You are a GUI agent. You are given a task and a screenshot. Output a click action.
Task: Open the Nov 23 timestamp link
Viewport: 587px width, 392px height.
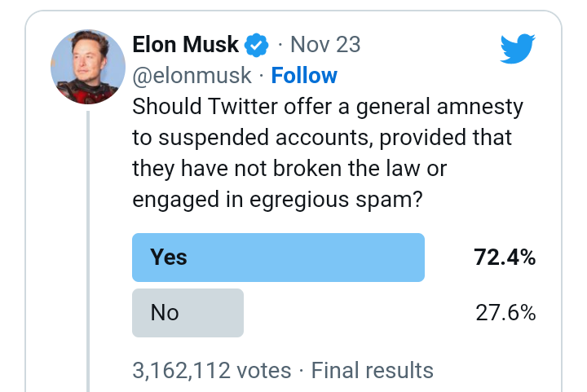click(325, 45)
